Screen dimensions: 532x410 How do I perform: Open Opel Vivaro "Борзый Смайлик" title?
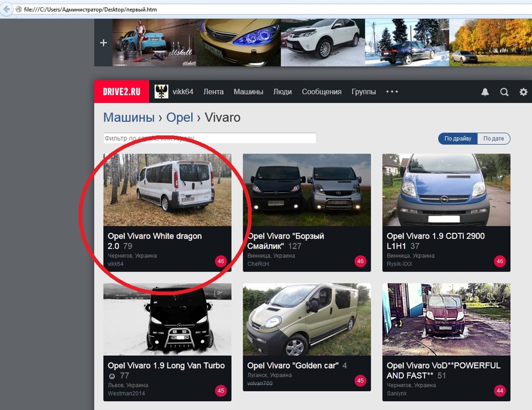[x=286, y=241]
